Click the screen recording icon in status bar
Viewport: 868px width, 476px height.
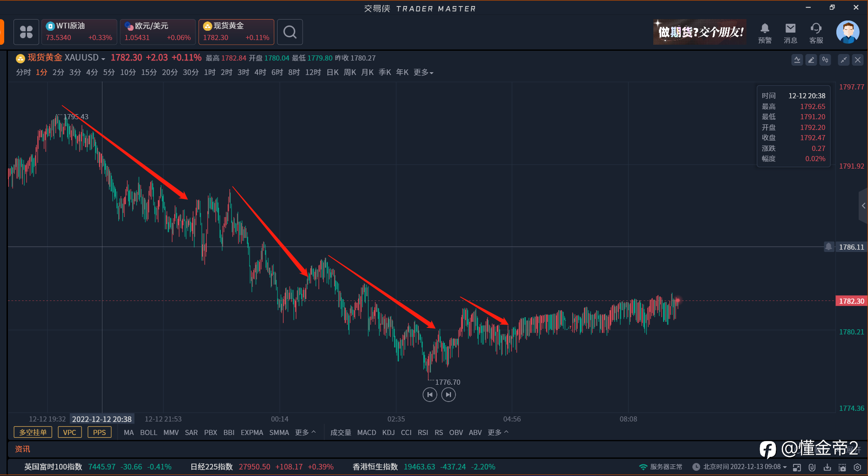tap(842, 467)
